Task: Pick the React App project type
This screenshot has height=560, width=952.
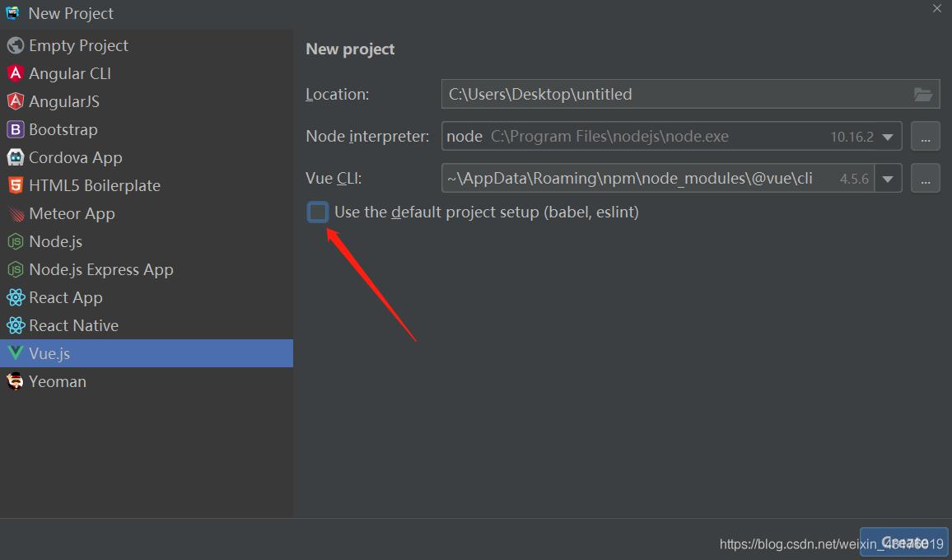Action: [x=65, y=297]
